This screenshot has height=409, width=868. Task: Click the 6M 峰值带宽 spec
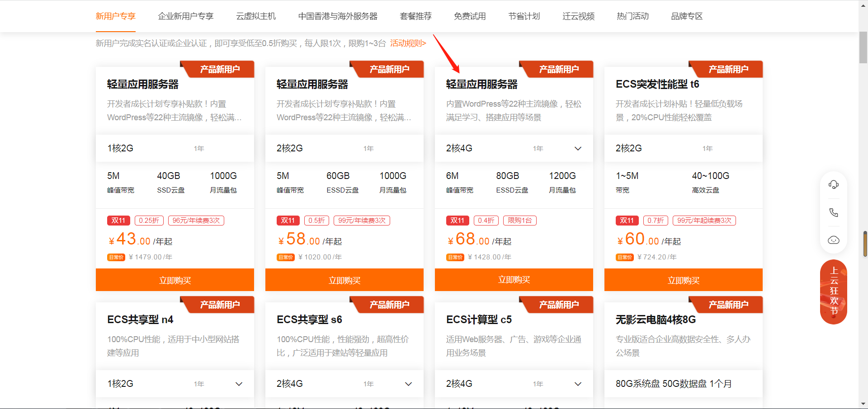tap(459, 182)
